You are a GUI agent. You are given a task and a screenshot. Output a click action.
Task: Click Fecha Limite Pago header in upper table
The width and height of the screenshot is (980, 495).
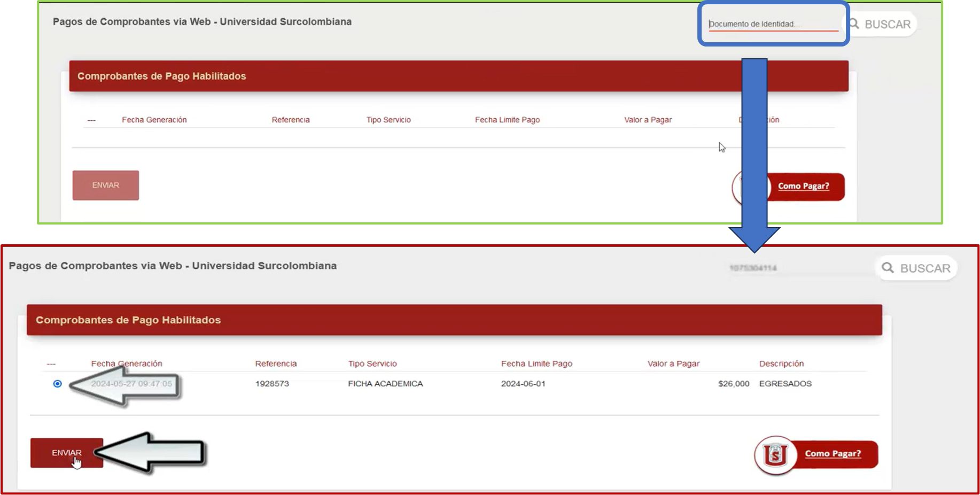[507, 120]
